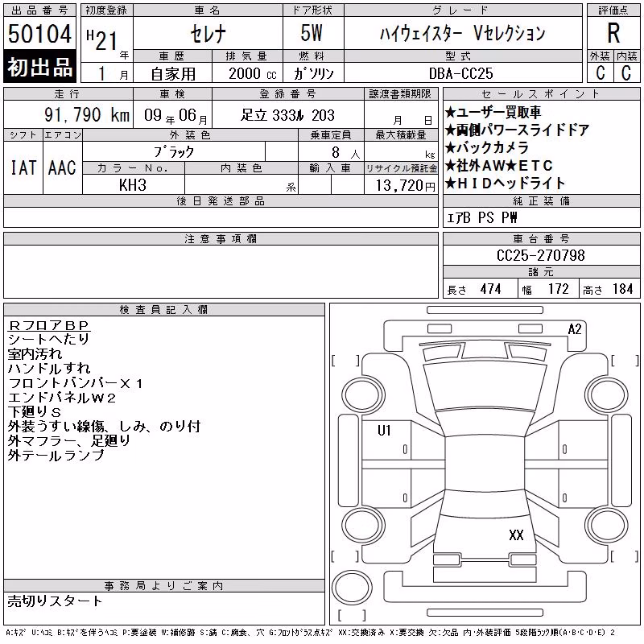644x644 pixels.
Task: Click shift type IAT
Action: [23, 167]
